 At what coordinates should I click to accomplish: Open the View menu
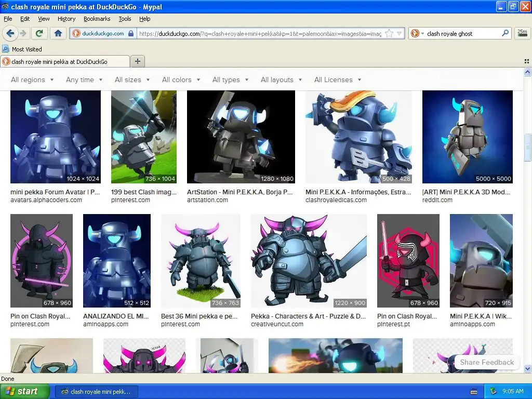click(44, 19)
